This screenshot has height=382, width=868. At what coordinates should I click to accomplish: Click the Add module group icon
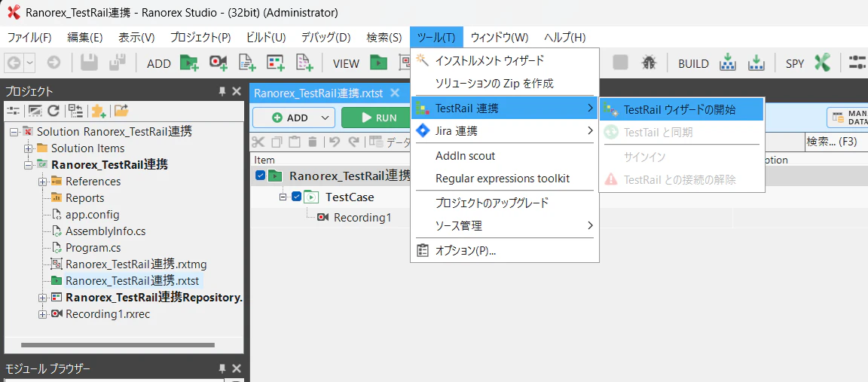(304, 63)
